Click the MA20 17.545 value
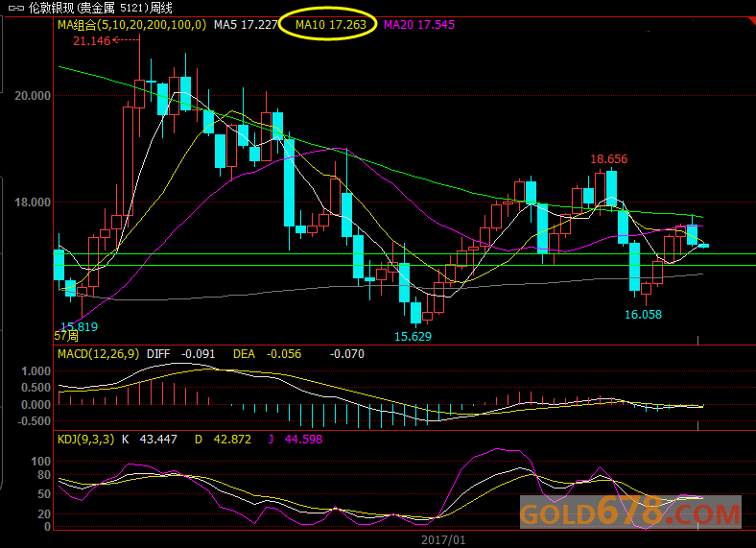This screenshot has width=756, height=548. tap(419, 25)
